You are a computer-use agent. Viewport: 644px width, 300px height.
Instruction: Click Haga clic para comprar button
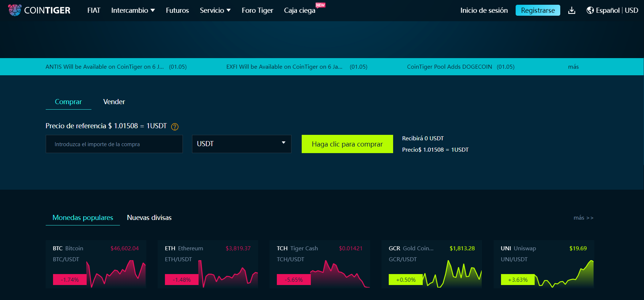pyautogui.click(x=347, y=144)
